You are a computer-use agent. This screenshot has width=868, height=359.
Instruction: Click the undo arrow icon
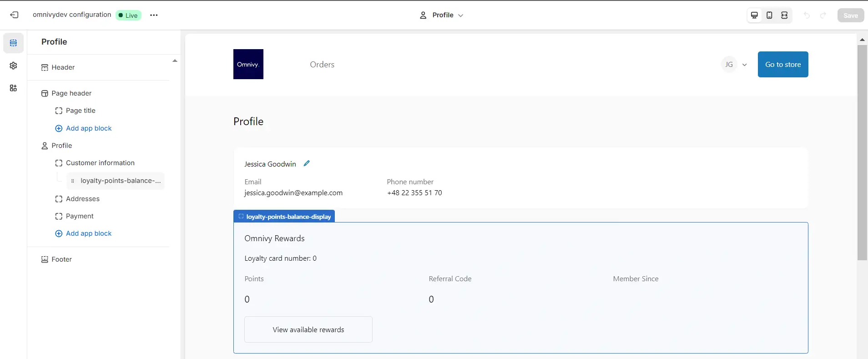tap(807, 15)
